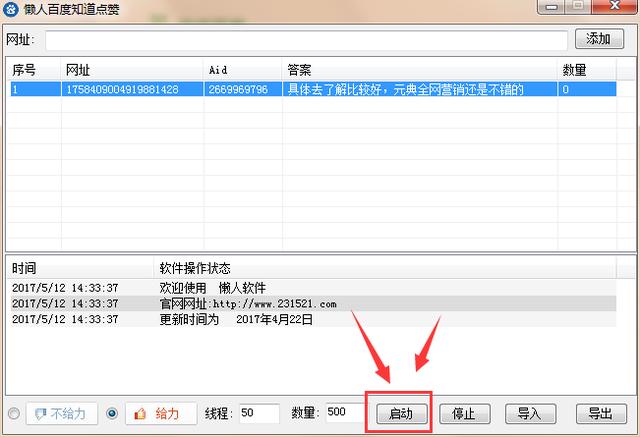Screen dimensions: 640x437
Task: Click the 网址 column header in table
Action: coord(132,70)
